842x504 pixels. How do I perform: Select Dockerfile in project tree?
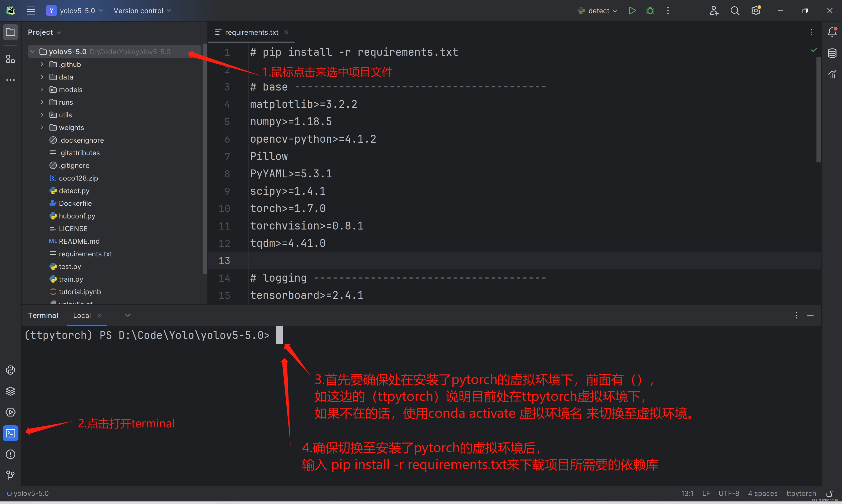tap(75, 203)
